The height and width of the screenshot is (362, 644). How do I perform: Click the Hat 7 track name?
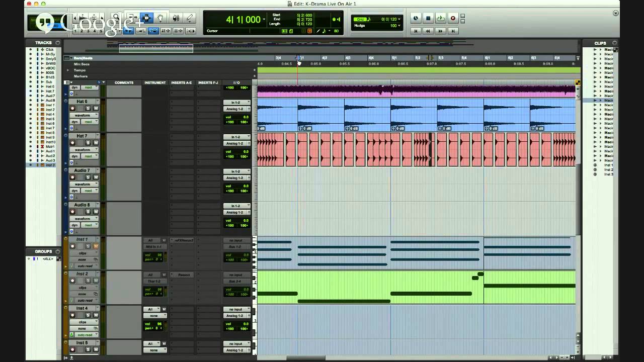click(82, 136)
